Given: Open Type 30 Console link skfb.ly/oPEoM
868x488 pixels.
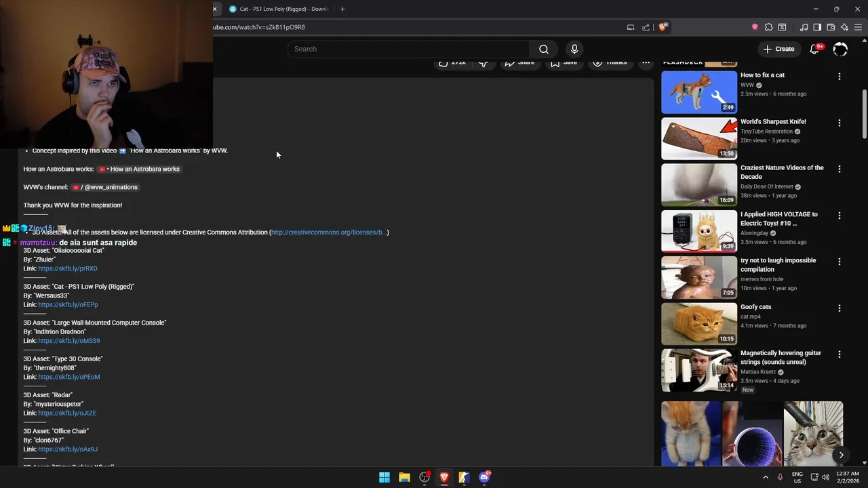Looking at the screenshot, I should click(69, 377).
